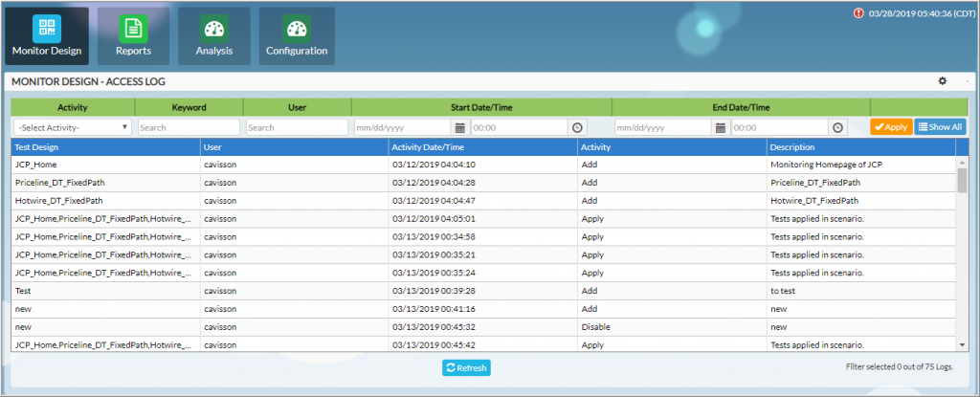Screen dimensions: 980x397
Task: Click the Show All button
Action: click(x=941, y=127)
